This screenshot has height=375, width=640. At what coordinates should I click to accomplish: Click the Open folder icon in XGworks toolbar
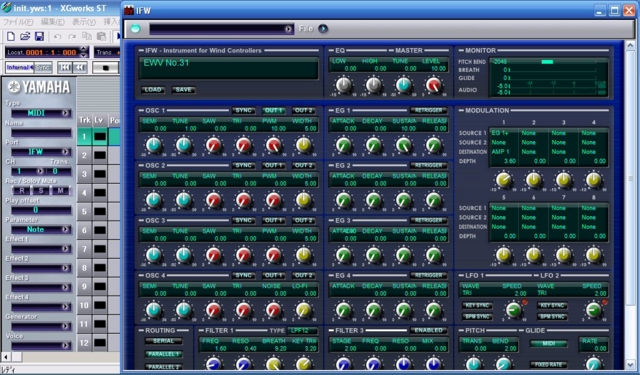25,37
